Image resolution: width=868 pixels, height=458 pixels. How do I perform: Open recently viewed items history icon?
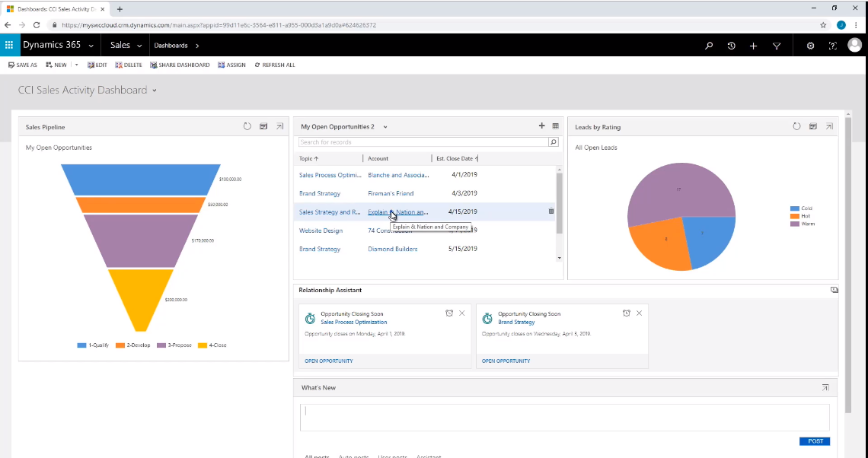731,46
